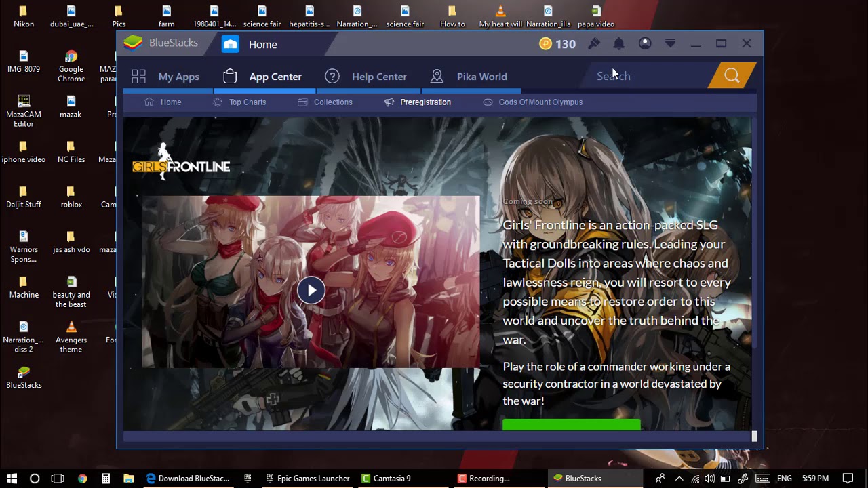Select the papa video desktop file

(596, 16)
